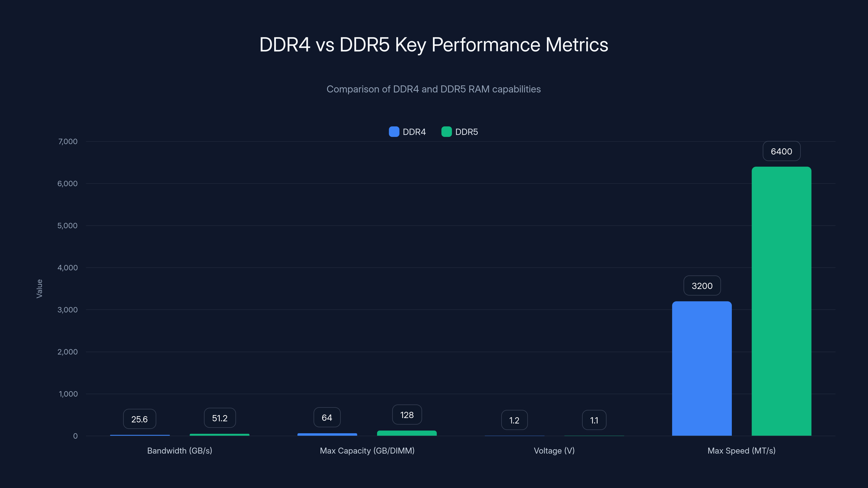868x488 pixels.
Task: Click the 4,000 y-axis tick
Action: tap(67, 268)
